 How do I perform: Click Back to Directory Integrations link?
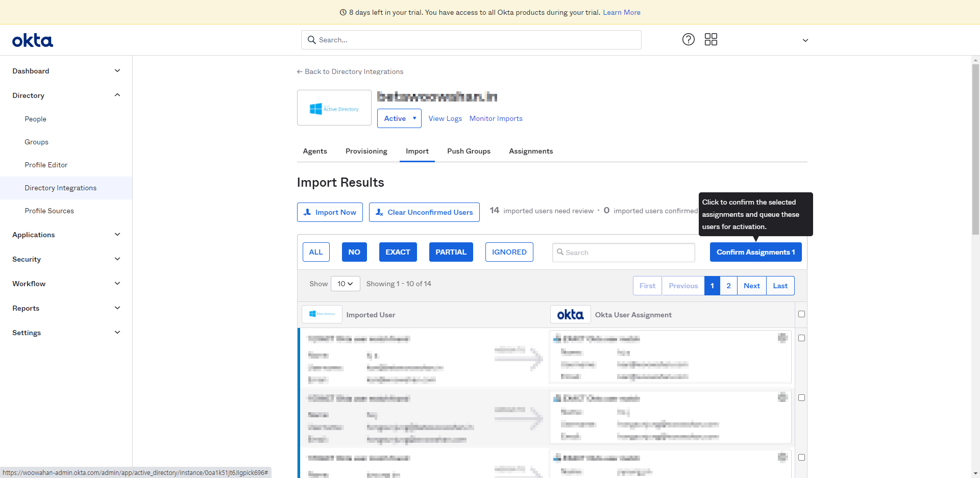tap(350, 71)
